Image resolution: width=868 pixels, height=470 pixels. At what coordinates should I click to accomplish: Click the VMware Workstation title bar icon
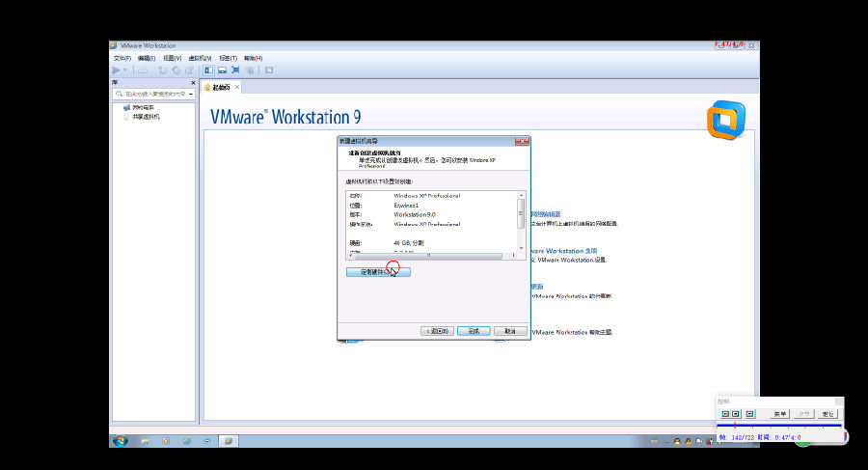pyautogui.click(x=114, y=45)
